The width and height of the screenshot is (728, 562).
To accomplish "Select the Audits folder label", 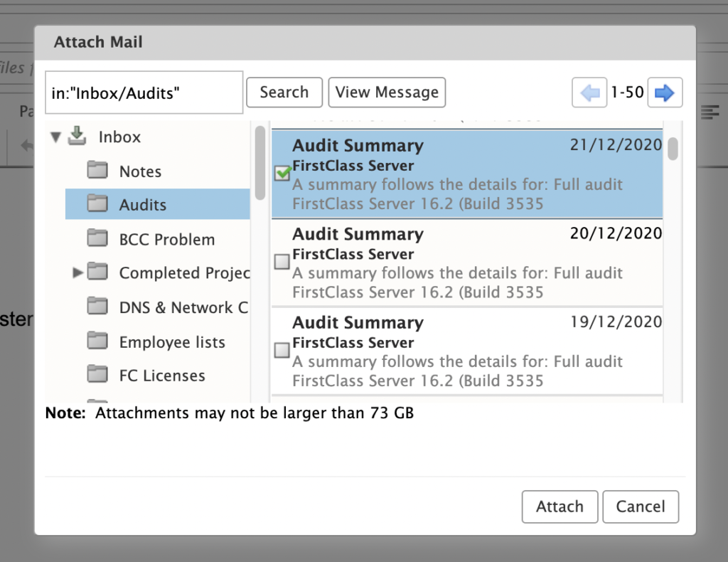I will pos(142,205).
